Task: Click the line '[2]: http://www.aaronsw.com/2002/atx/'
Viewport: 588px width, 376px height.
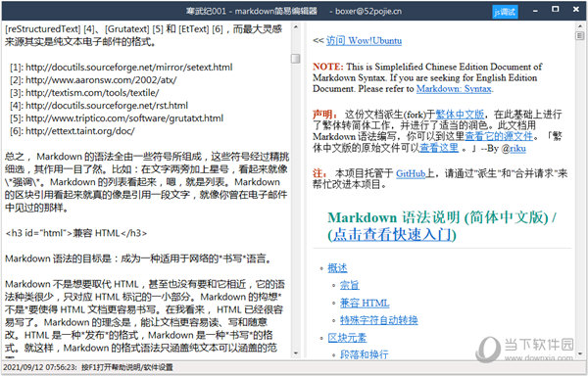Action: coord(93,79)
